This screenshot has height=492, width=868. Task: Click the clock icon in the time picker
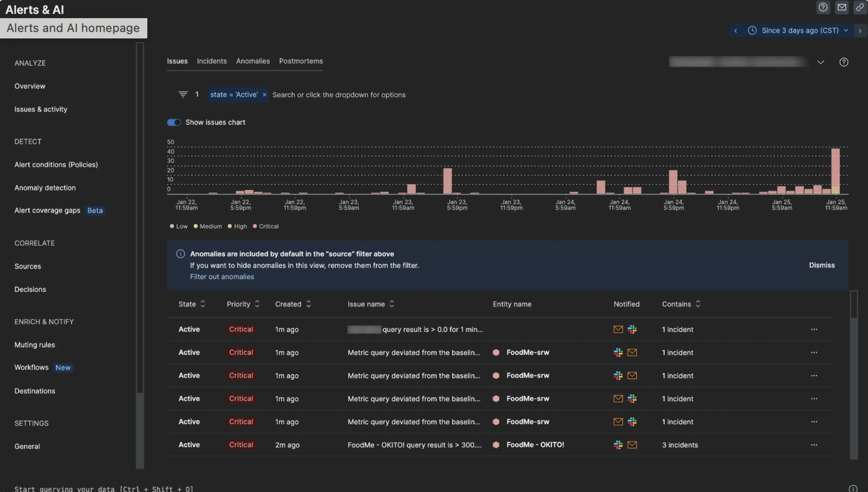(x=752, y=30)
